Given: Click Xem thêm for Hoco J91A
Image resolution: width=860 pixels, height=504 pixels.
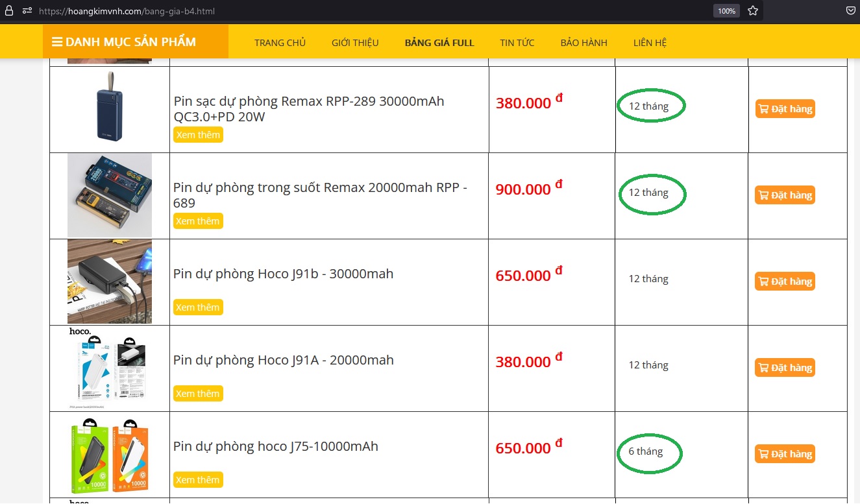Looking at the screenshot, I should pyautogui.click(x=198, y=394).
